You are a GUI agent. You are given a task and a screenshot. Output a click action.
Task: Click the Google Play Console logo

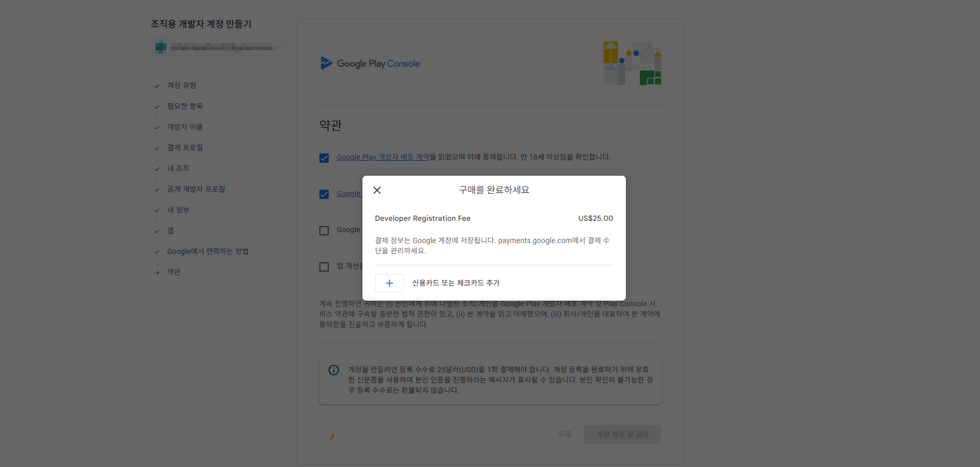pos(370,63)
